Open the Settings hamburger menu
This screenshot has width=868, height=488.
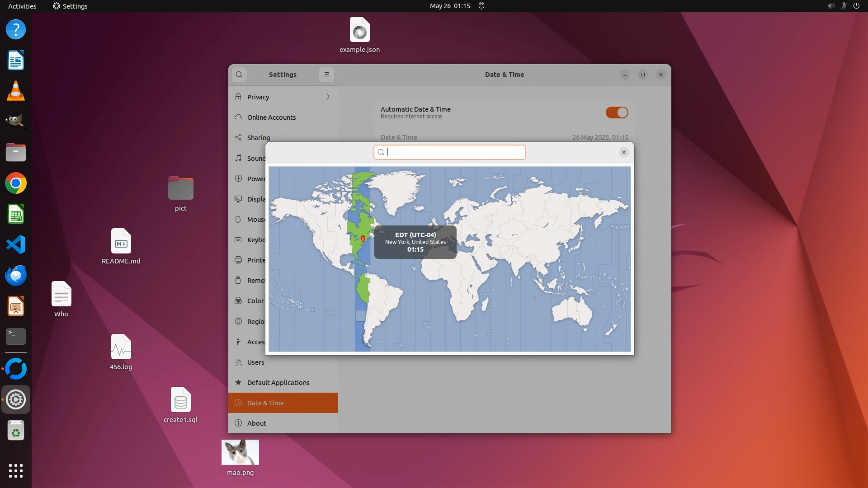point(327,75)
